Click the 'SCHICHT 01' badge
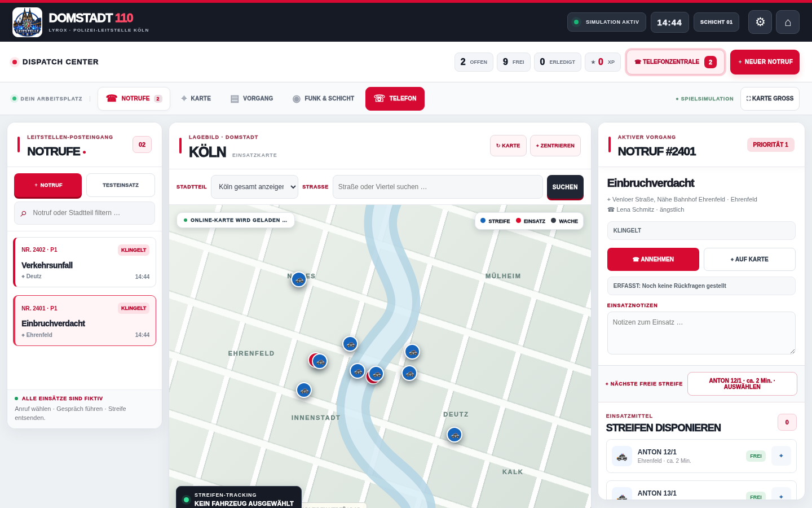Viewport: 812px width, 508px height. coord(716,22)
